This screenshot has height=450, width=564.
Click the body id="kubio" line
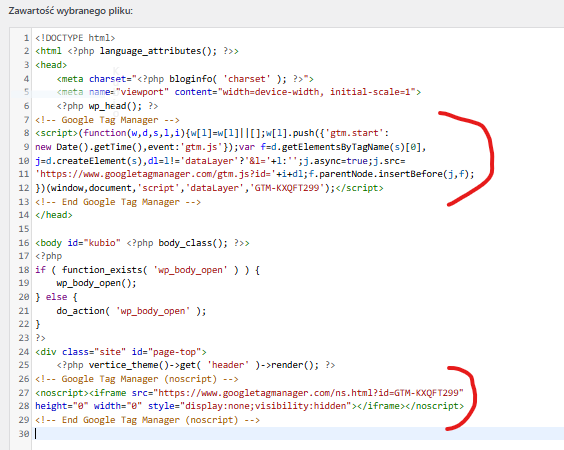point(142,243)
